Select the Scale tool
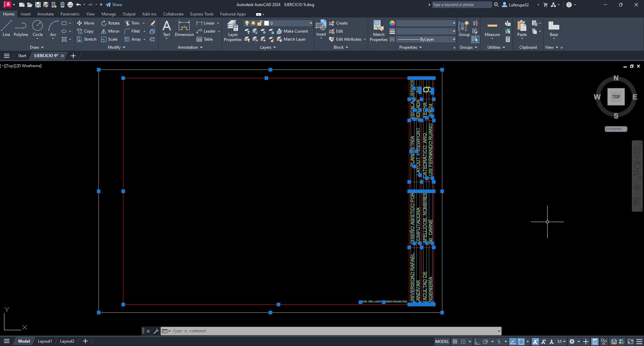The width and height of the screenshot is (644, 346). pos(109,39)
